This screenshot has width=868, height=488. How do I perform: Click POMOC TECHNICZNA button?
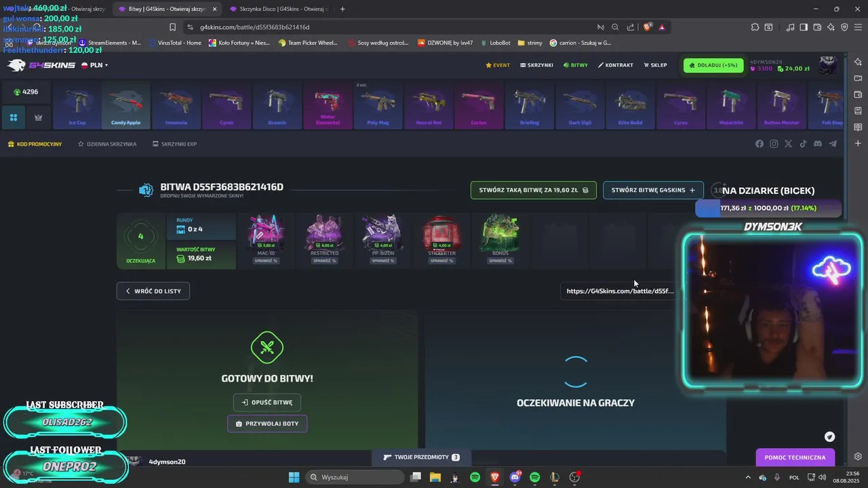click(795, 457)
